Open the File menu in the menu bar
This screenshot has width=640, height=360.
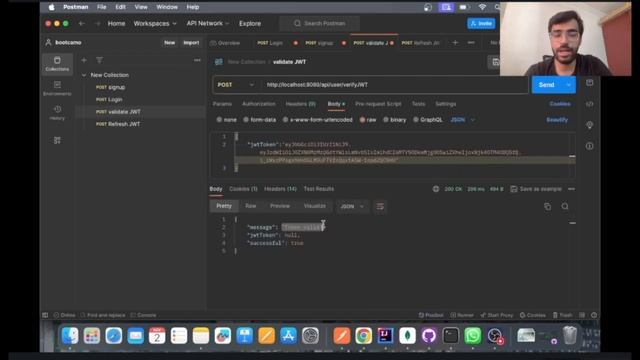[x=102, y=7]
